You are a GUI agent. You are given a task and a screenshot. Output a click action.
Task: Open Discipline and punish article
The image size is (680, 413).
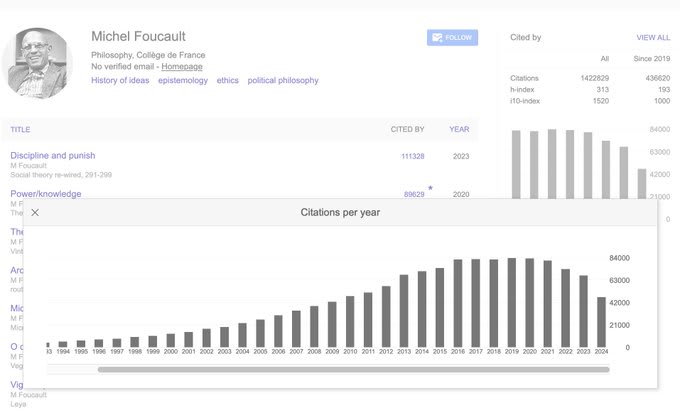[x=52, y=155]
